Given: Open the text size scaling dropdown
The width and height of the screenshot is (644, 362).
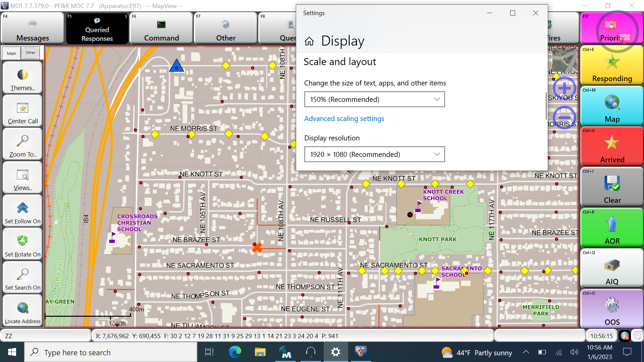Looking at the screenshot, I should pos(374,99).
